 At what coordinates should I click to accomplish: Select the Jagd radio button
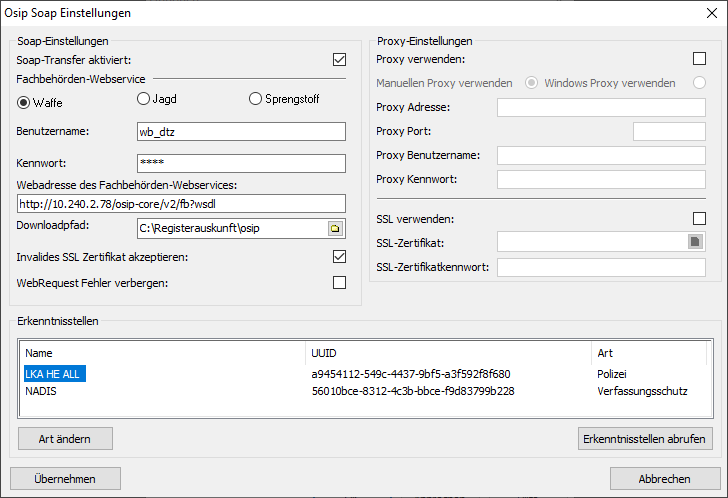click(x=143, y=99)
